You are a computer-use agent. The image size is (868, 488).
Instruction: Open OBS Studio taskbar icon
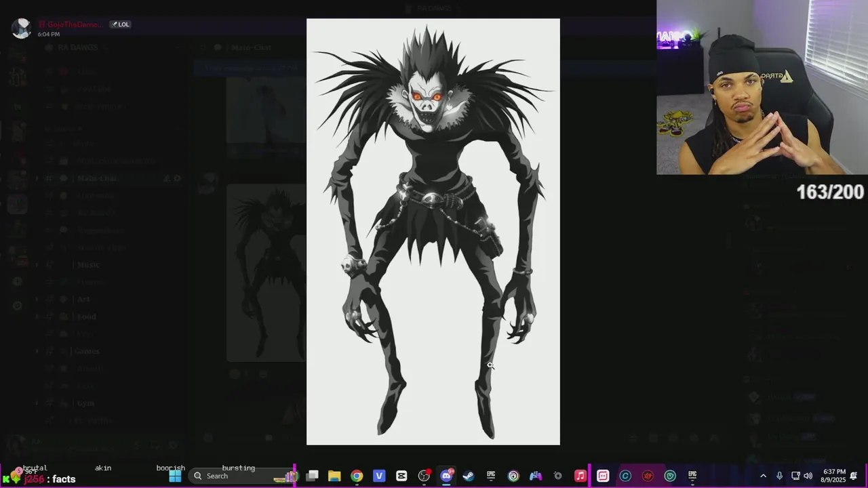coord(424,476)
